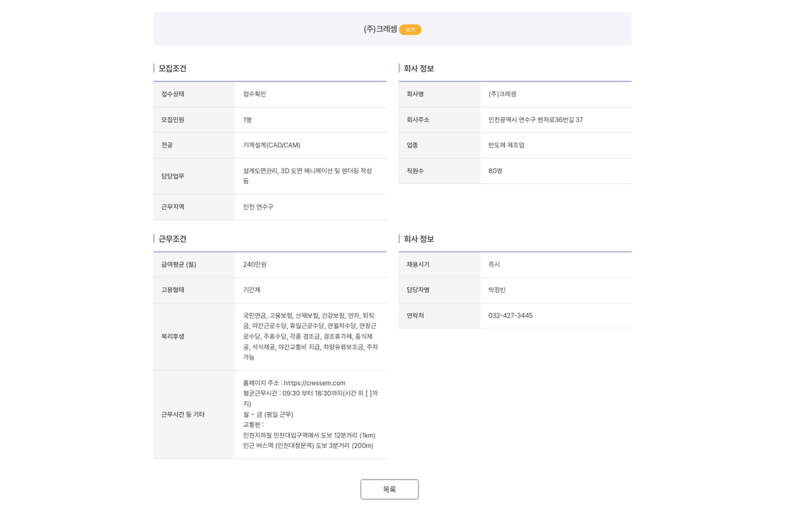This screenshot has width=785, height=532.
Task: Select the 회사주소 row label
Action: point(417,120)
